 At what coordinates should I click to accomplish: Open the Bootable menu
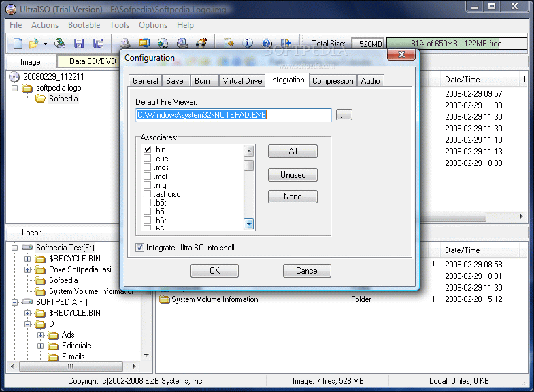pyautogui.click(x=84, y=25)
